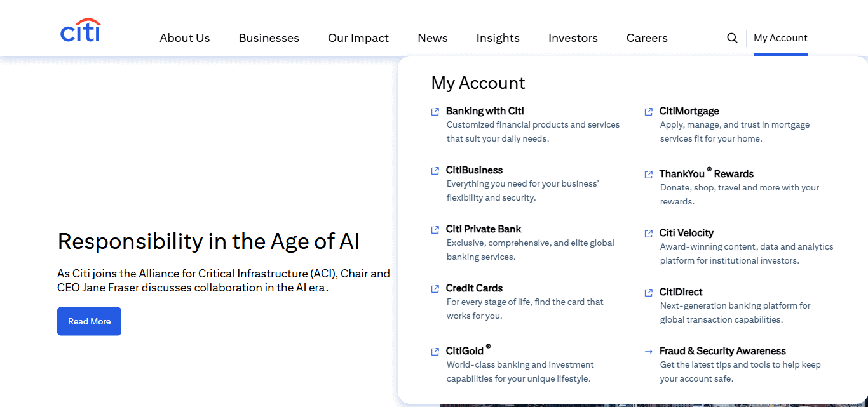Open the ThankYou Rewards link

click(x=707, y=174)
